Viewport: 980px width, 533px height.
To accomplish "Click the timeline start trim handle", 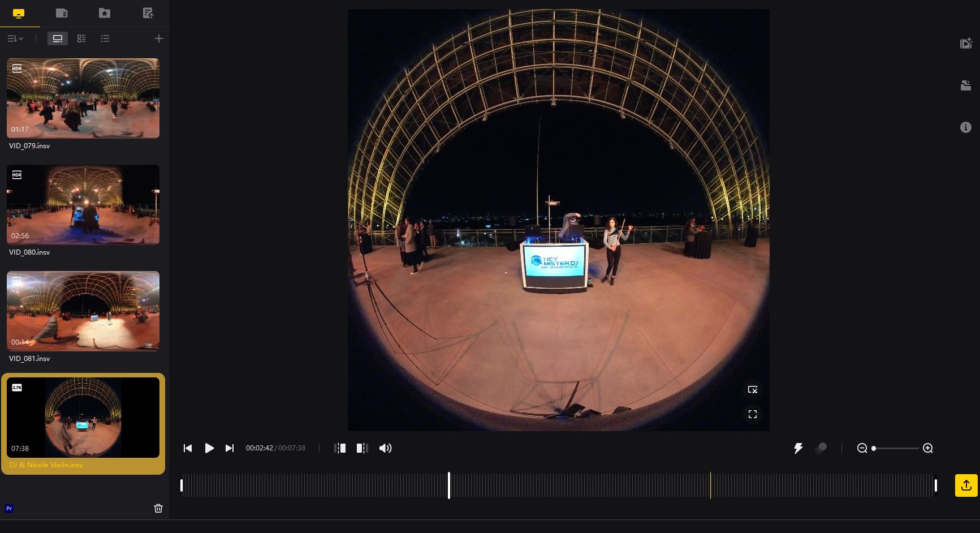I will [182, 485].
